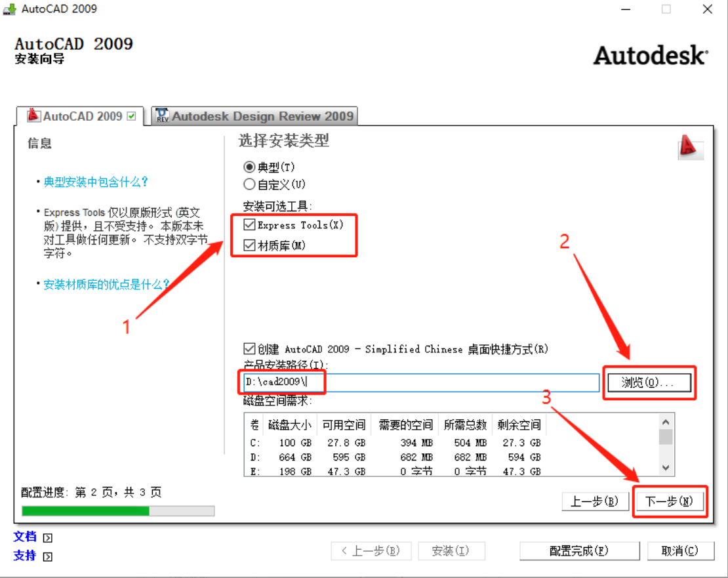Click inside the product install path field

coord(394,382)
